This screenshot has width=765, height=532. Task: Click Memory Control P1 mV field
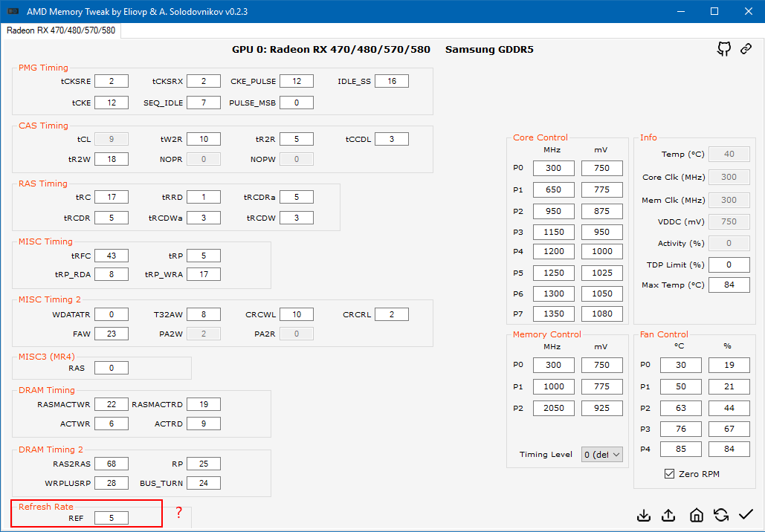pyautogui.click(x=602, y=386)
